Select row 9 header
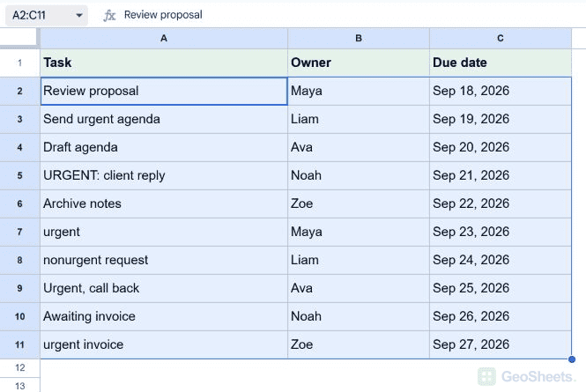Screen dimensions: 586x392 click(19, 288)
